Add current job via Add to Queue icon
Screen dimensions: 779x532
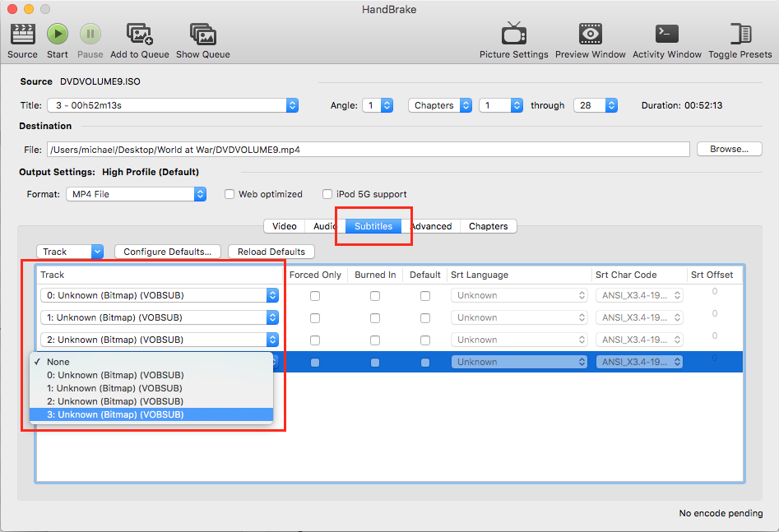(x=140, y=35)
